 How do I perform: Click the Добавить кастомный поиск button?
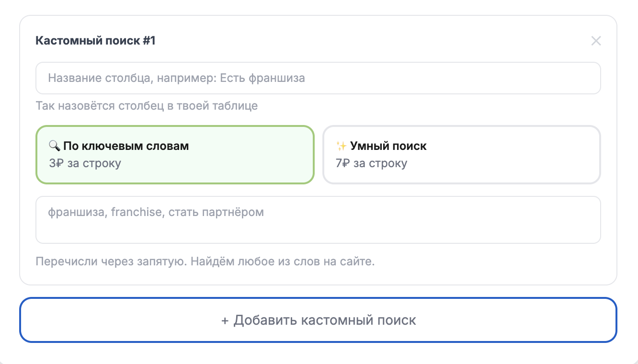(319, 320)
